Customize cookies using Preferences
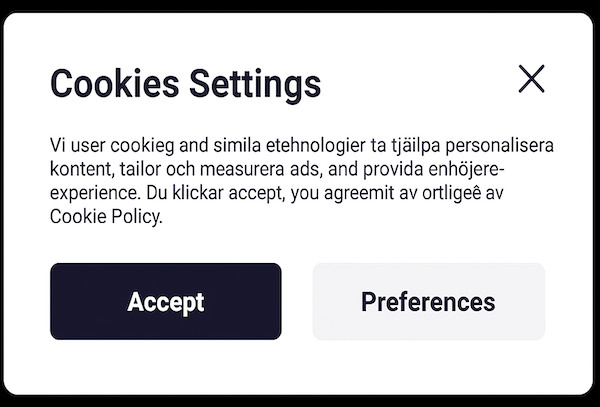600x407 pixels. click(x=428, y=302)
